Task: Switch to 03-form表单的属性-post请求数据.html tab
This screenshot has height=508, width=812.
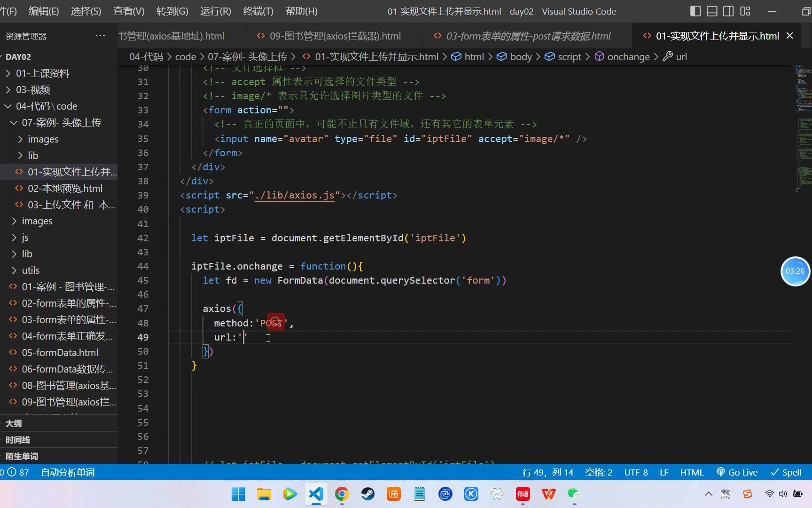Action: (x=528, y=36)
